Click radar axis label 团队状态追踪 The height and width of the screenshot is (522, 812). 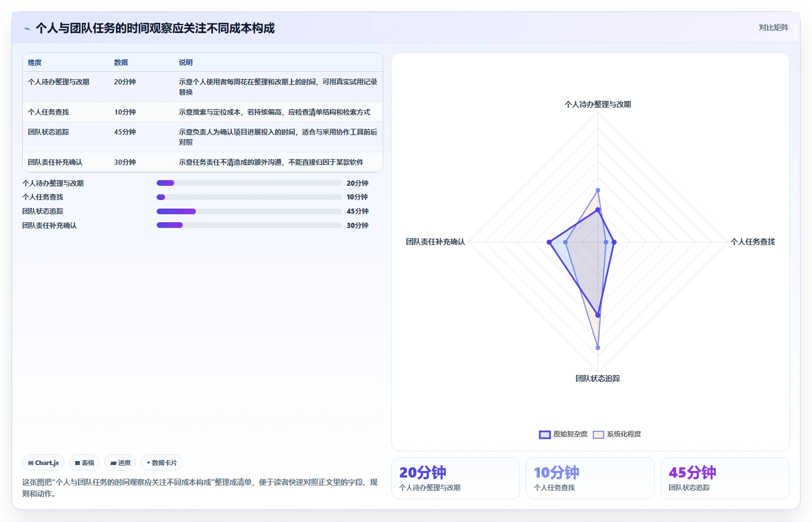pyautogui.click(x=598, y=378)
